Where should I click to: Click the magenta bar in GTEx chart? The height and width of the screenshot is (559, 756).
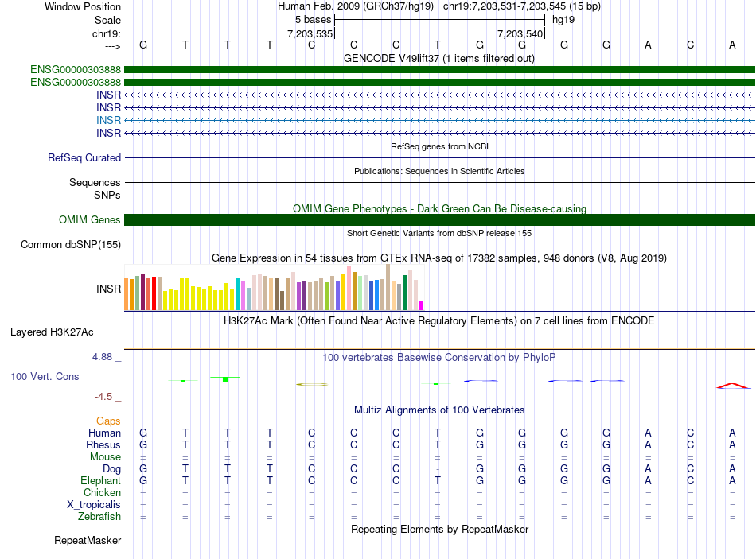pos(422,305)
